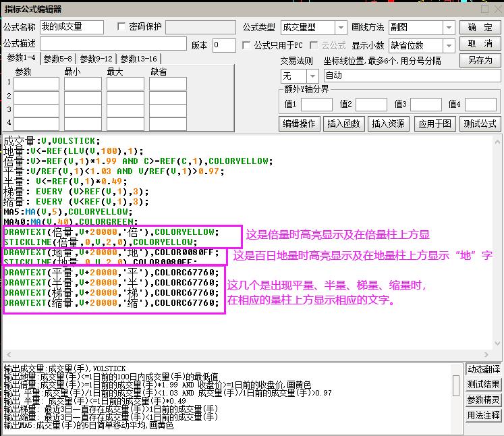Screen dimensions: 504x436
Task: Click the 值4 input field
Action: click(x=480, y=105)
